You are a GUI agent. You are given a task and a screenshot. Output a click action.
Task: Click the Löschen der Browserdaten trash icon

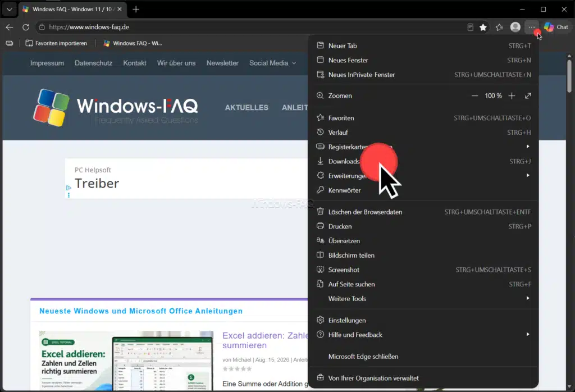click(320, 212)
